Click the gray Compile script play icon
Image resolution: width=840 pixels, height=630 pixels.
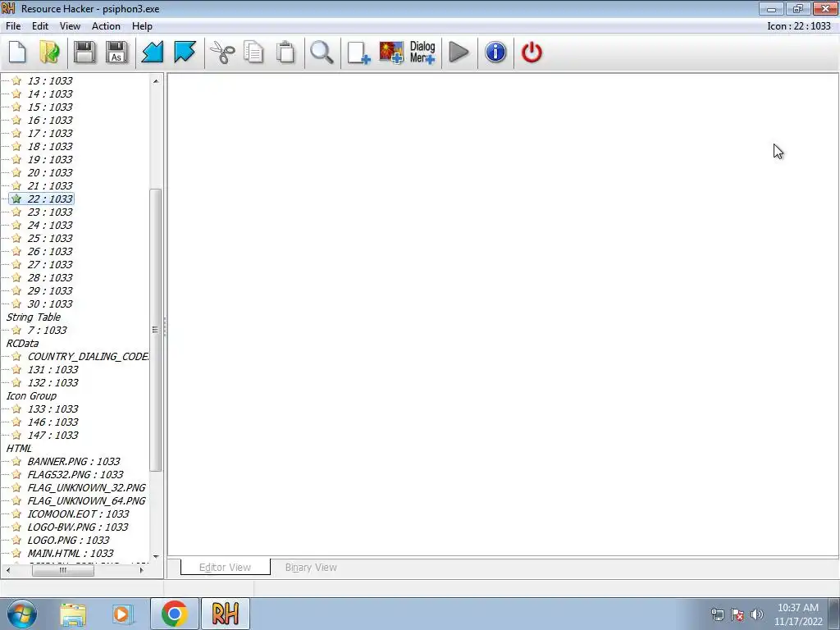(459, 52)
